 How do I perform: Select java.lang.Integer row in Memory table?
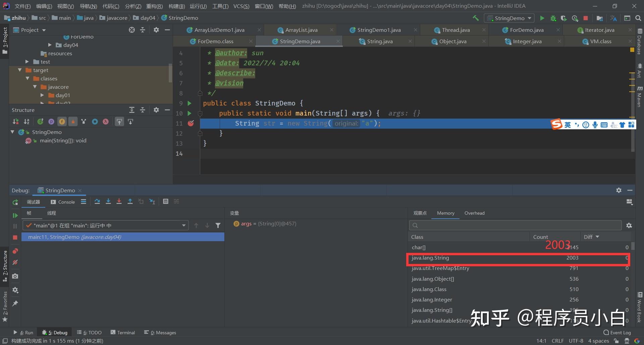tap(520, 300)
